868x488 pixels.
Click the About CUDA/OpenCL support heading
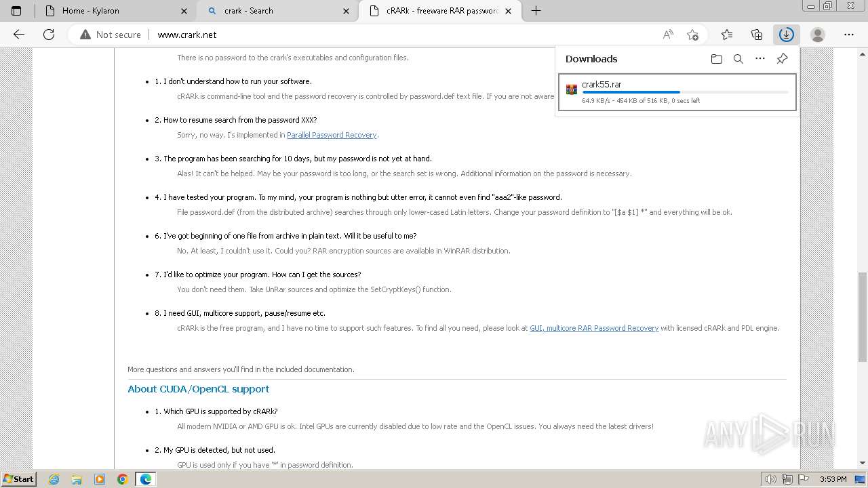point(198,389)
